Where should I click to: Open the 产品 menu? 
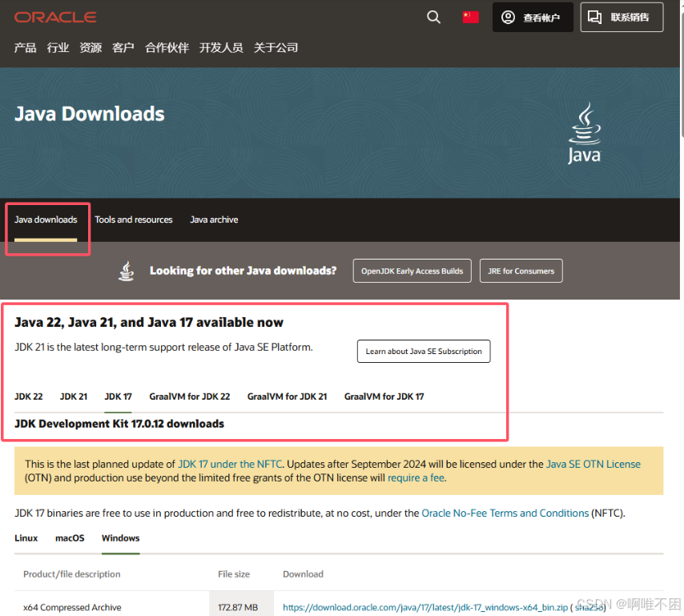tap(25, 47)
